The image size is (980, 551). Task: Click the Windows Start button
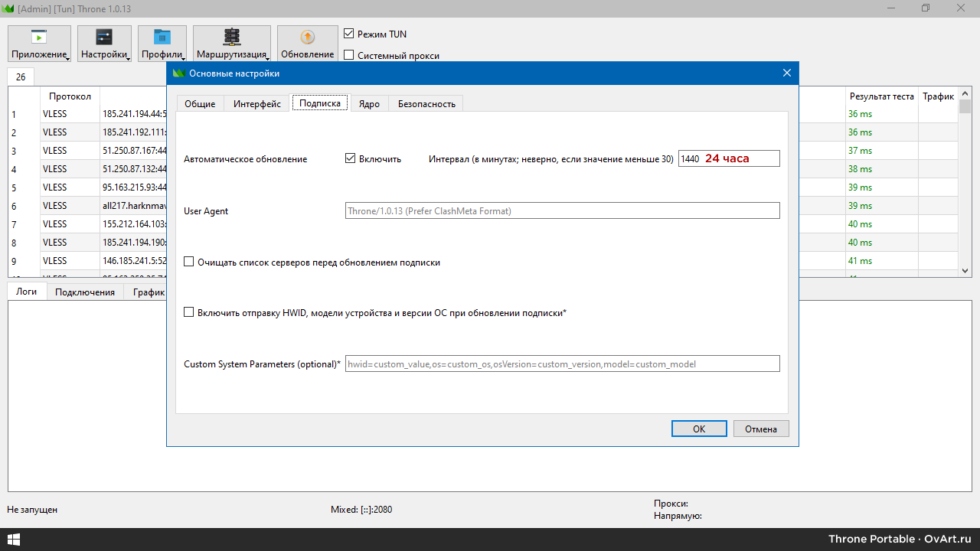(x=13, y=540)
